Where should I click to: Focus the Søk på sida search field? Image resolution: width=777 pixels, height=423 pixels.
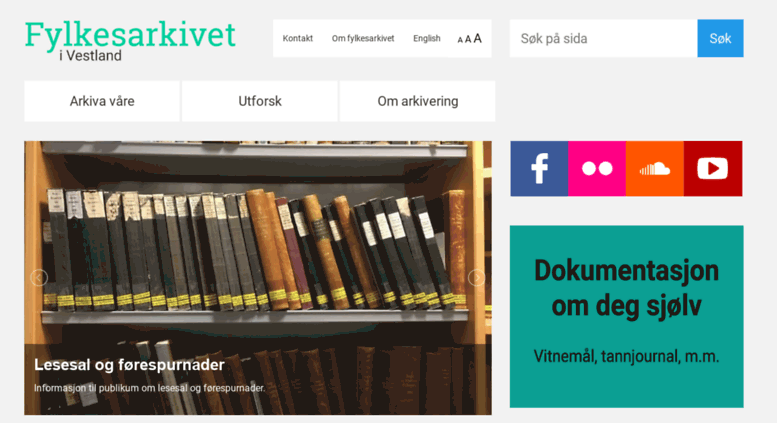click(x=604, y=38)
